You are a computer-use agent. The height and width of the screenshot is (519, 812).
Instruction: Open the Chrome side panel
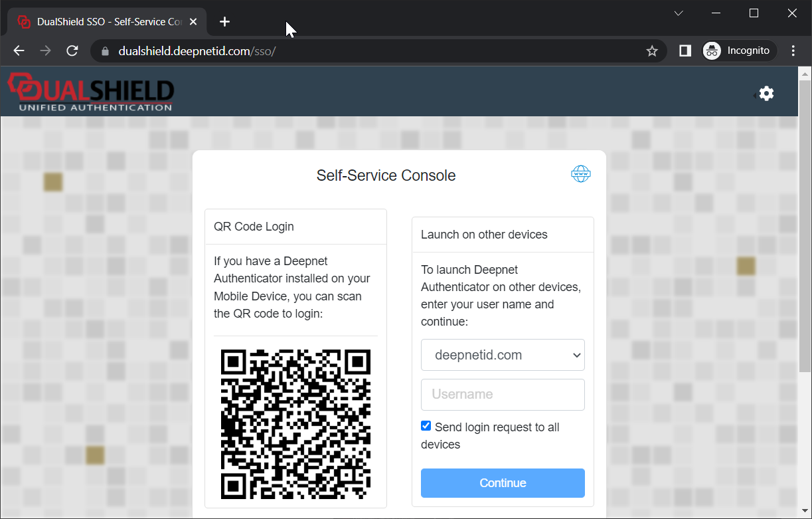tap(685, 51)
